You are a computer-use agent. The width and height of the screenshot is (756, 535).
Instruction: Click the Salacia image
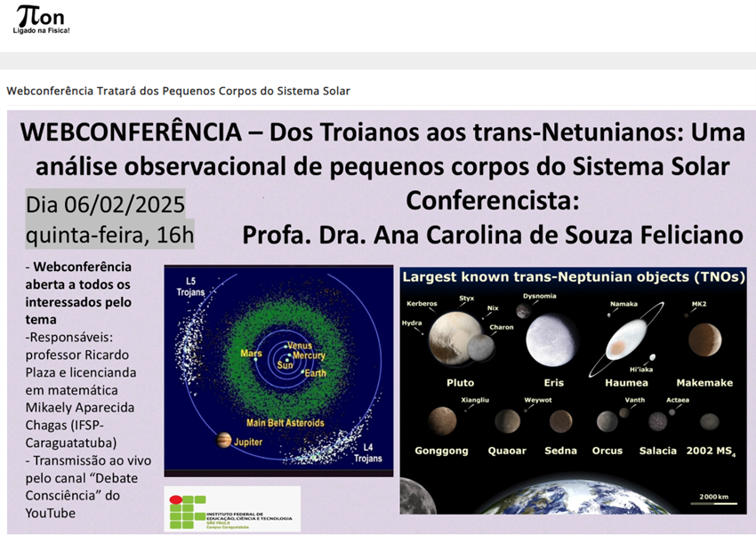(657, 422)
